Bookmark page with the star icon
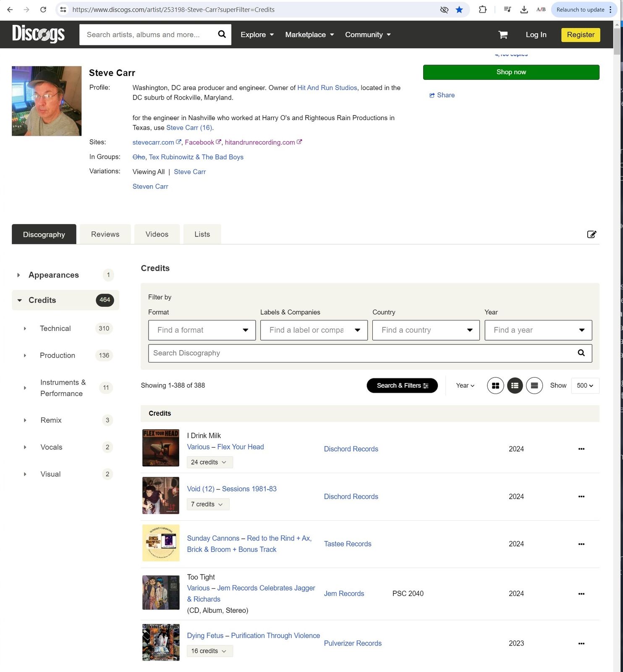Screen dimensions: 623x672 pos(459,10)
